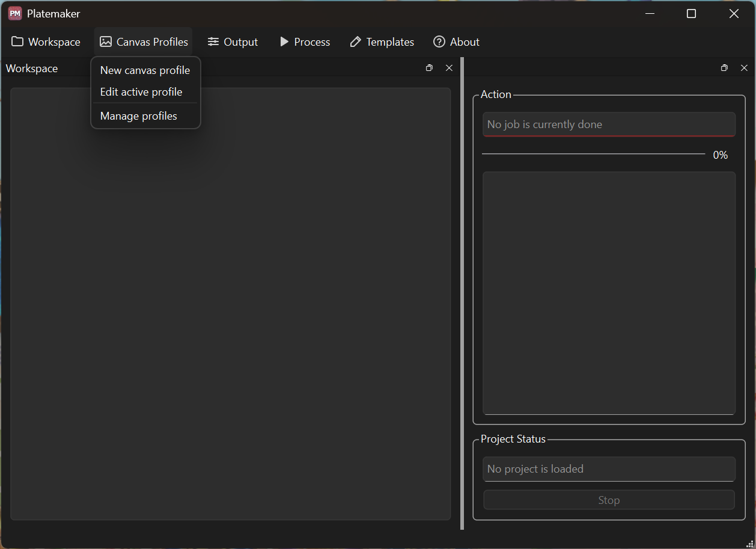Choose Manage profiles entry
This screenshot has width=756, height=549.
pyautogui.click(x=145, y=116)
